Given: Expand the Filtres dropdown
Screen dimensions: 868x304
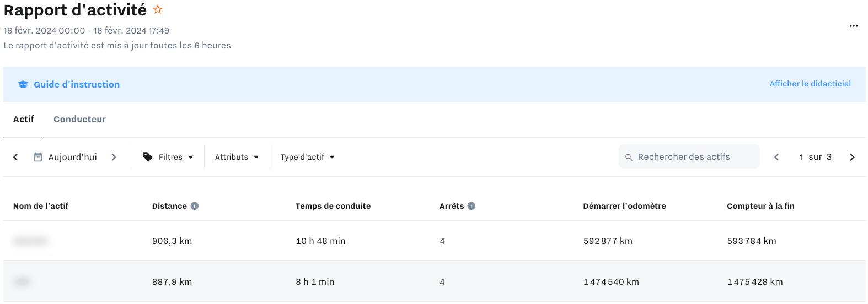Looking at the screenshot, I should (x=168, y=157).
